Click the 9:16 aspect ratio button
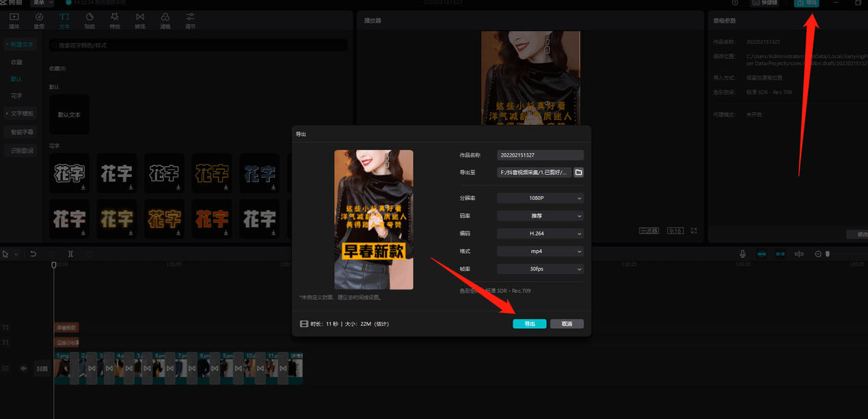Viewport: 868px width, 419px height. (675, 231)
